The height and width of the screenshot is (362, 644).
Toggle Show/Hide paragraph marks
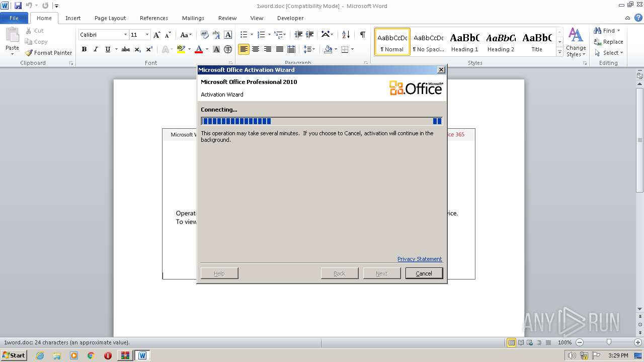362,35
